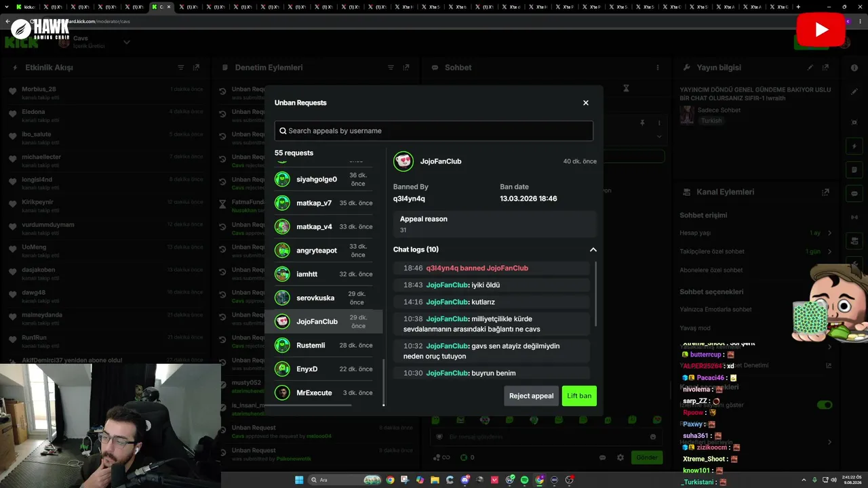Screen dimensions: 868x488
Task: Click the system tray volume icon
Action: [834, 480]
